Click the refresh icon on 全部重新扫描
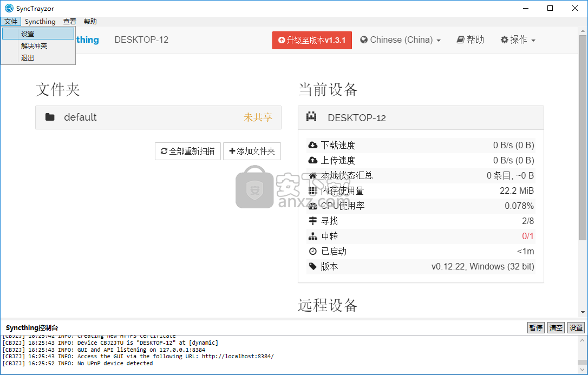Image resolution: width=588 pixels, height=375 pixels. point(164,151)
